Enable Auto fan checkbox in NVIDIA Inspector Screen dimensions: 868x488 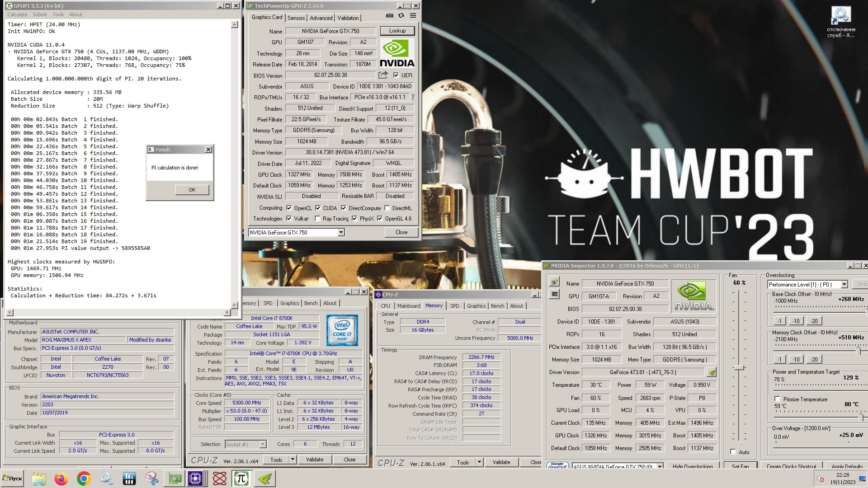click(733, 452)
